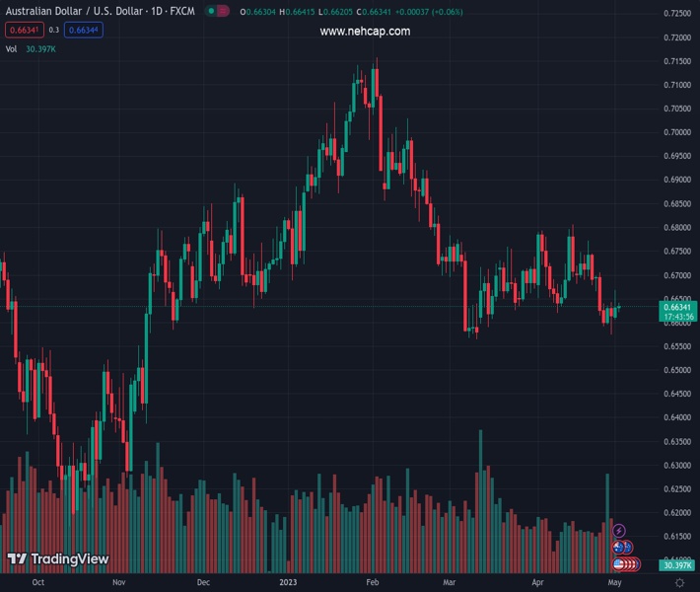Viewport: 700px width, 592px height.
Task: Click the high value H0.66415
Action: coord(297,12)
